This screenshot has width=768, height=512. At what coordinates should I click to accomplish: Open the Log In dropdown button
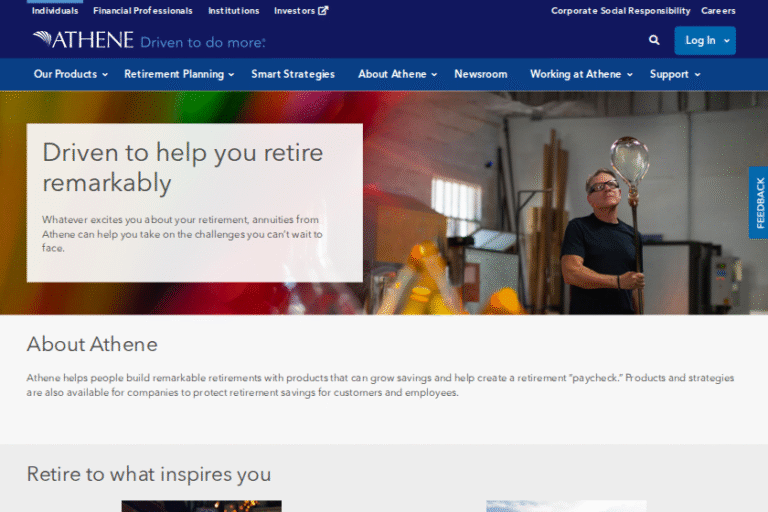click(x=705, y=41)
